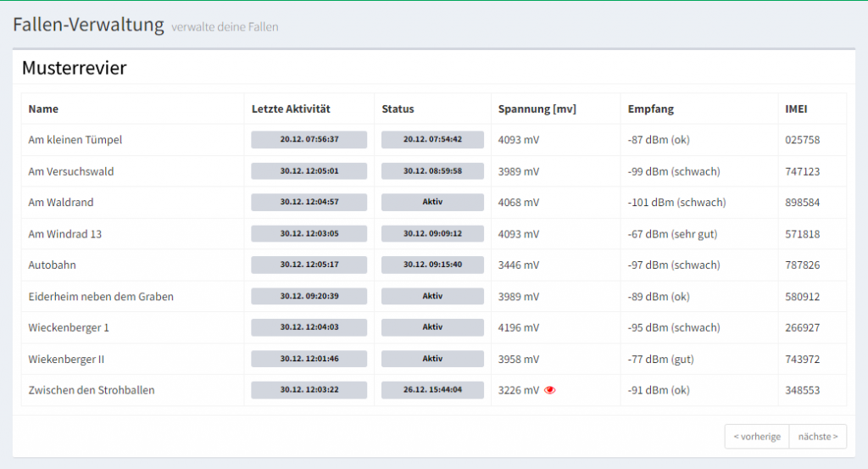Click the red eye icon beside 3226 mV
Viewport: 868px width, 469px height.
(549, 390)
